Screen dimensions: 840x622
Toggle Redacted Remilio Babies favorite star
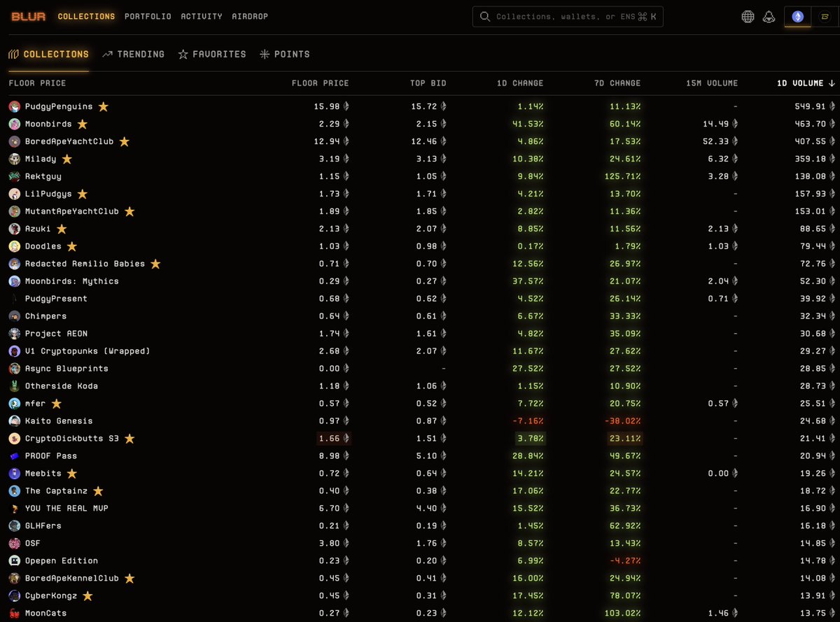pos(155,264)
